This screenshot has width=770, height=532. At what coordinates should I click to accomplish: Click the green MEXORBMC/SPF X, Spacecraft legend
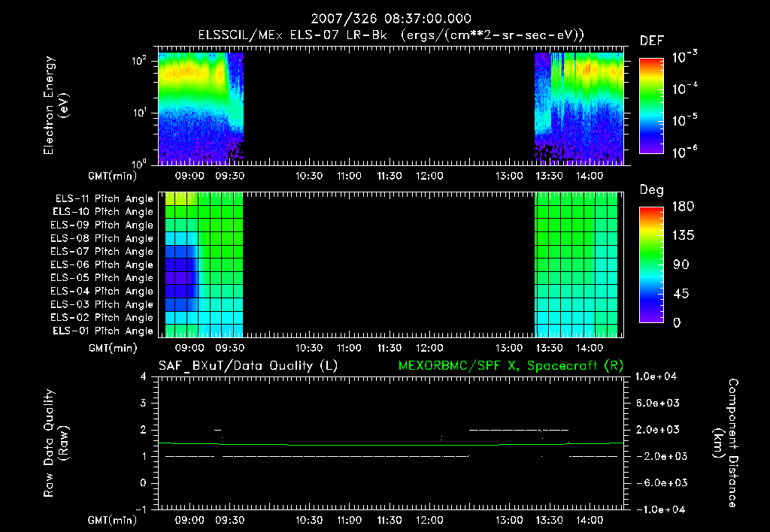[x=511, y=366]
